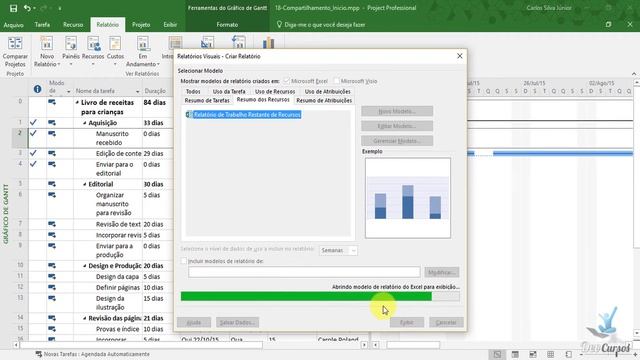The width and height of the screenshot is (640, 360).
Task: Switch to Report view icon in status bar
Action: click(569, 354)
